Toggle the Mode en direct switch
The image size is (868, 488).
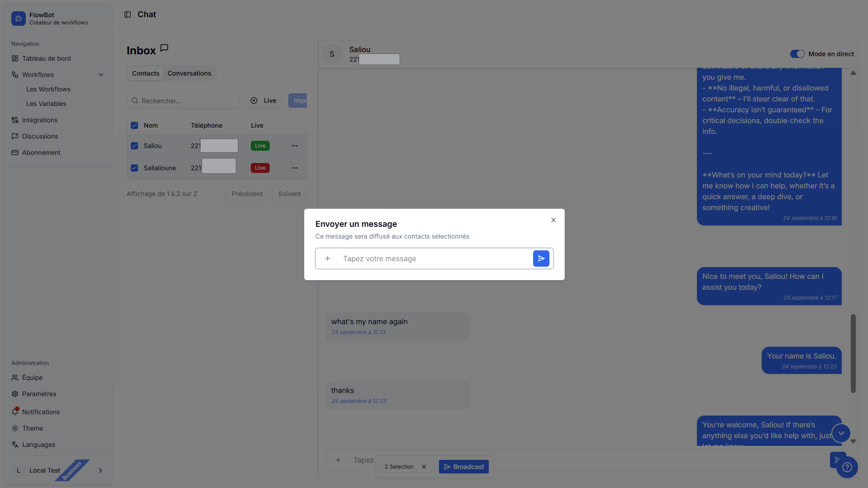(797, 54)
